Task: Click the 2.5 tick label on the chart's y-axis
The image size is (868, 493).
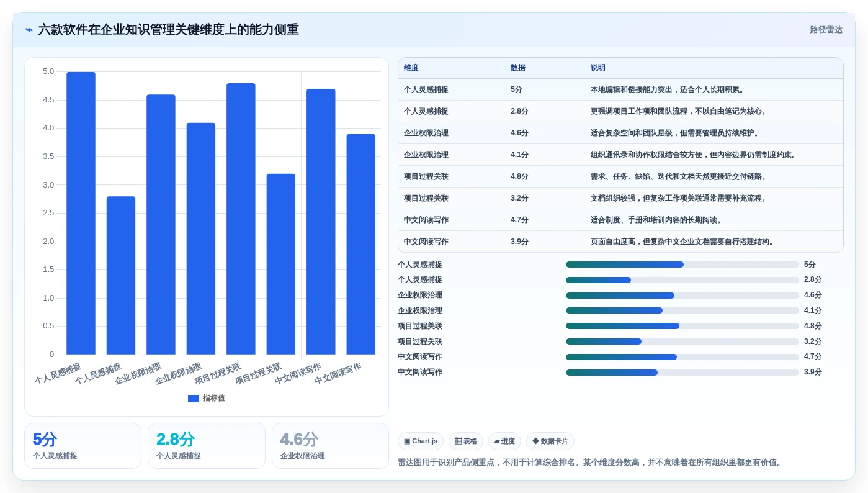Action: coord(48,213)
